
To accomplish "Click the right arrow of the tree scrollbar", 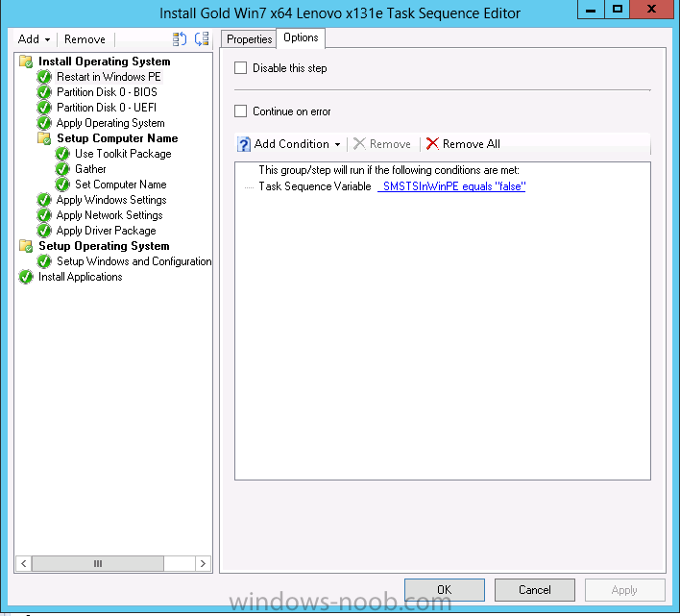I will click(203, 563).
